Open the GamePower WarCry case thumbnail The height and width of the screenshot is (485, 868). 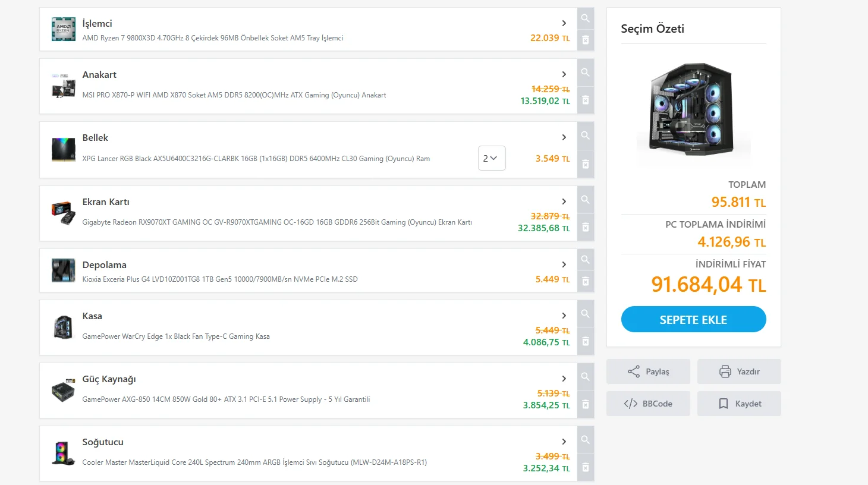pos(64,327)
